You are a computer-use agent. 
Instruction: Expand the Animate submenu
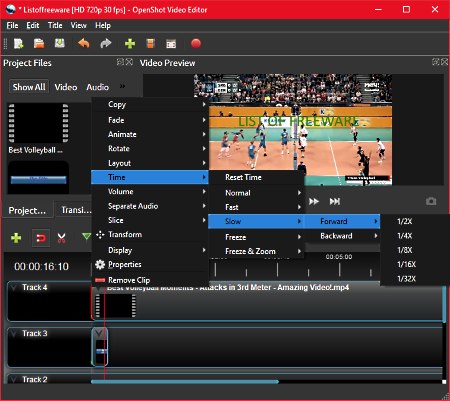pos(150,134)
